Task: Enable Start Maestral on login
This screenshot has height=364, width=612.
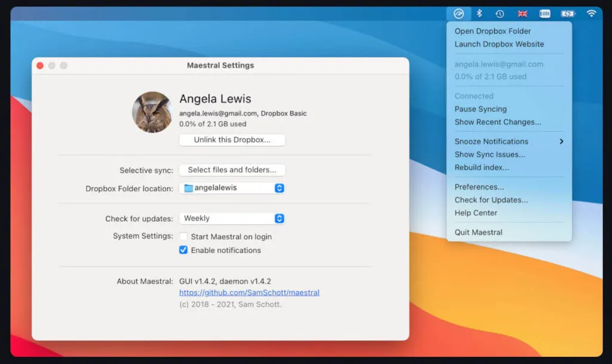Action: (x=183, y=237)
